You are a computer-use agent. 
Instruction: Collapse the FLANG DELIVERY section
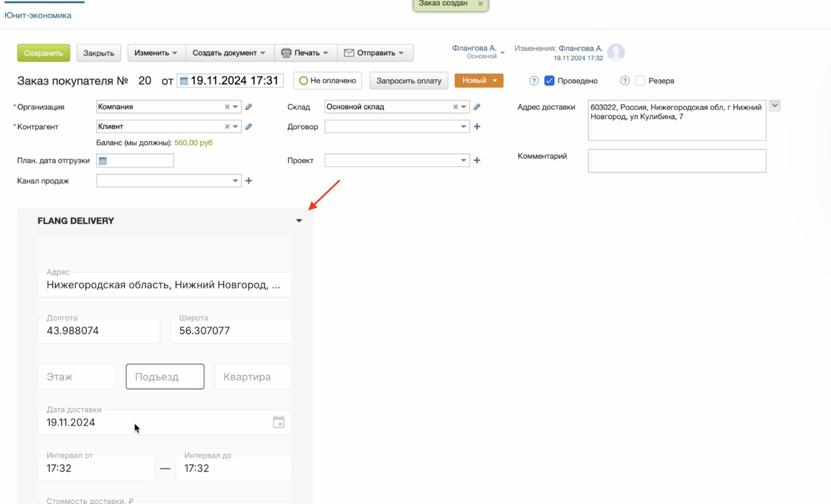coord(299,221)
